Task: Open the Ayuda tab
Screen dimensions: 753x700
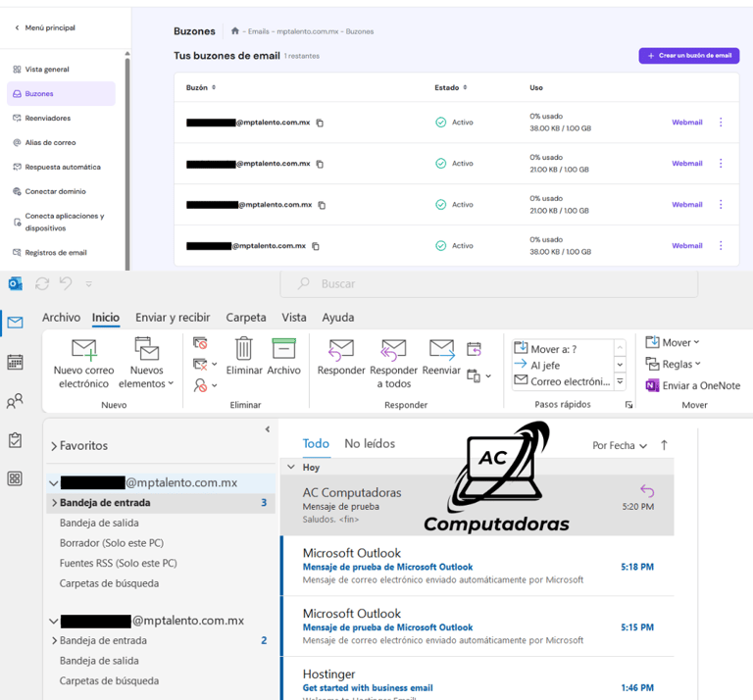Action: pyautogui.click(x=338, y=318)
